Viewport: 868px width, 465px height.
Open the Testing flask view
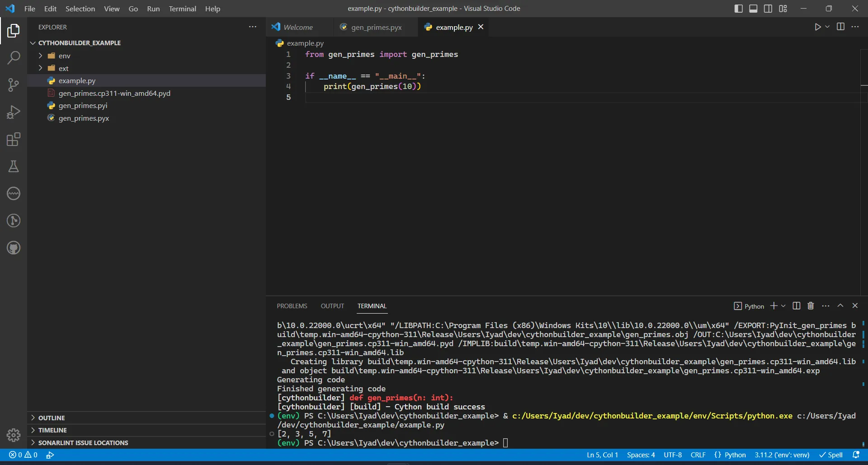pos(14,166)
